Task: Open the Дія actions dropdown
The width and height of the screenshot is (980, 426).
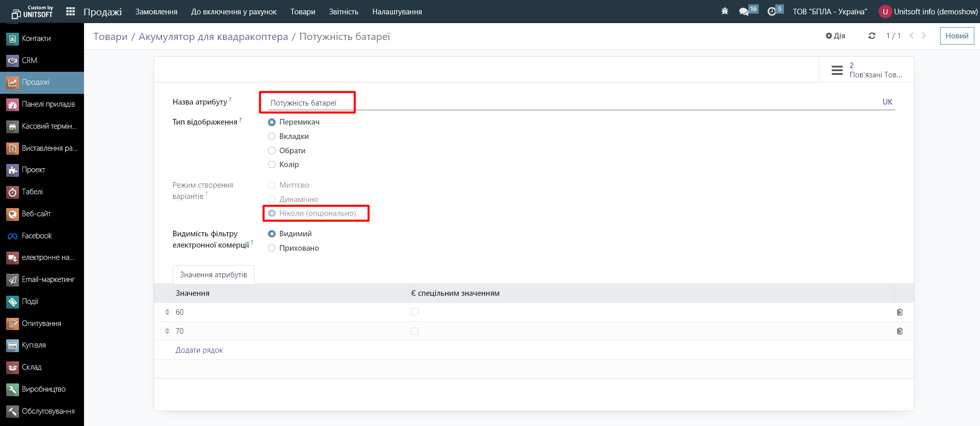Action: click(835, 36)
